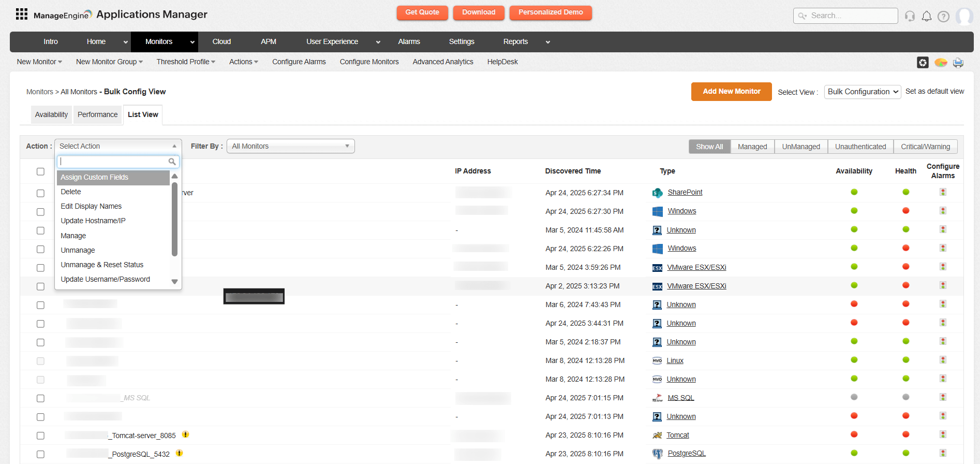Viewport: 980px width, 464px height.
Task: Choose Edit Display Names action
Action: (113, 207)
